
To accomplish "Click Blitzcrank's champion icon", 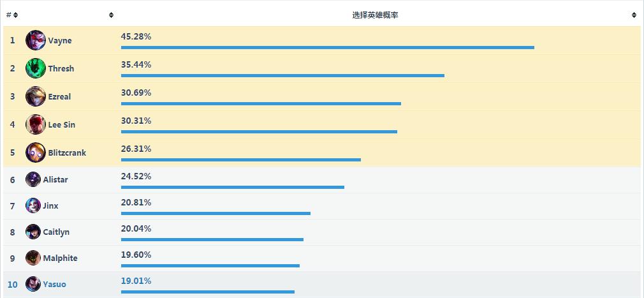I will [36, 153].
